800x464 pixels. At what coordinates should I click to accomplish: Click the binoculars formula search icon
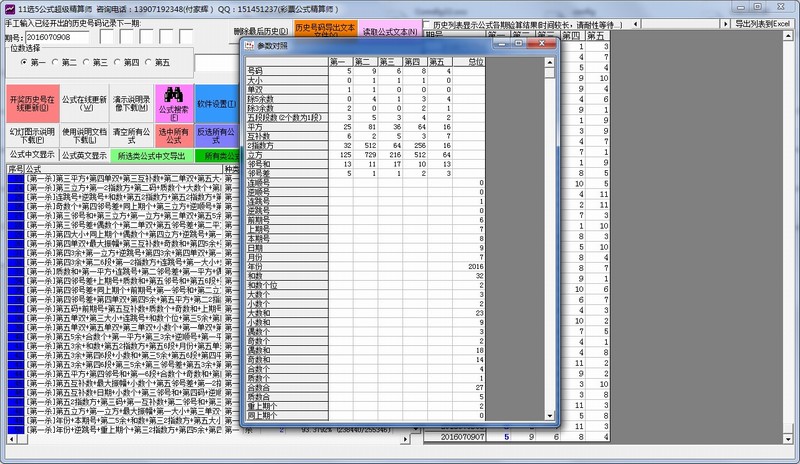[x=172, y=94]
